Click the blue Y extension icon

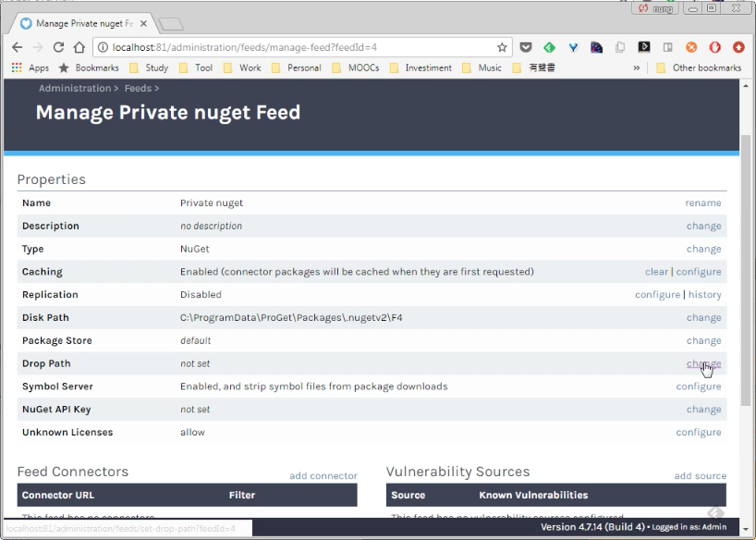click(573, 47)
